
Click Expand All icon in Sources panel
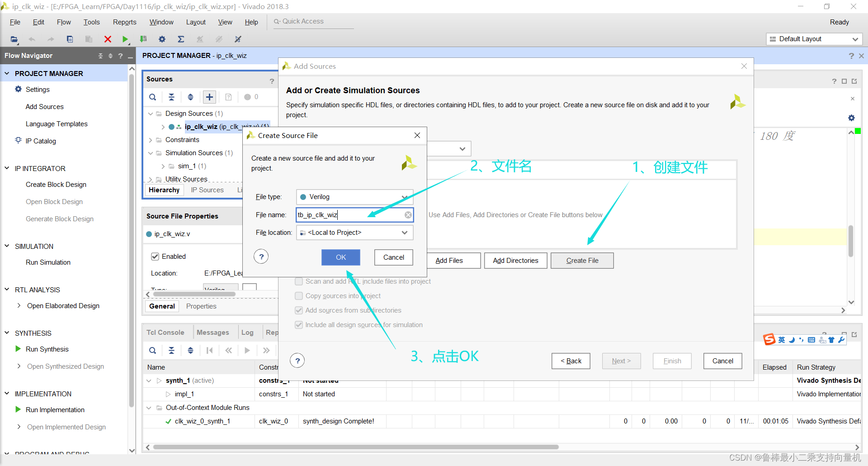pyautogui.click(x=190, y=97)
